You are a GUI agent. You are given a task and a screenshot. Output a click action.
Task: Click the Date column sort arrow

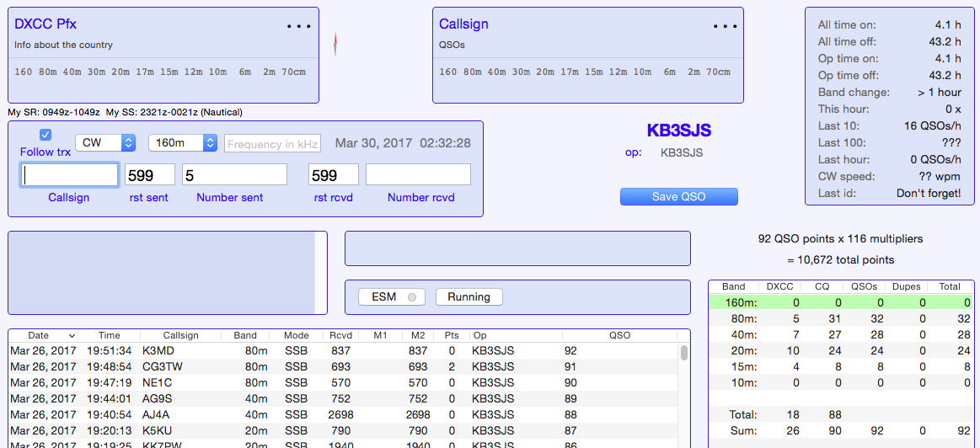[x=72, y=335]
